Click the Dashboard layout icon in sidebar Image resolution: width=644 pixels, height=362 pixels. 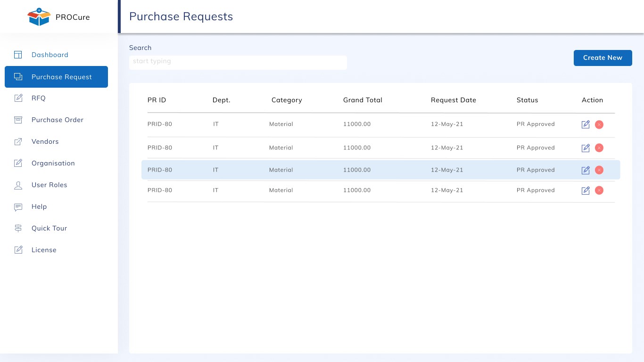tap(18, 55)
